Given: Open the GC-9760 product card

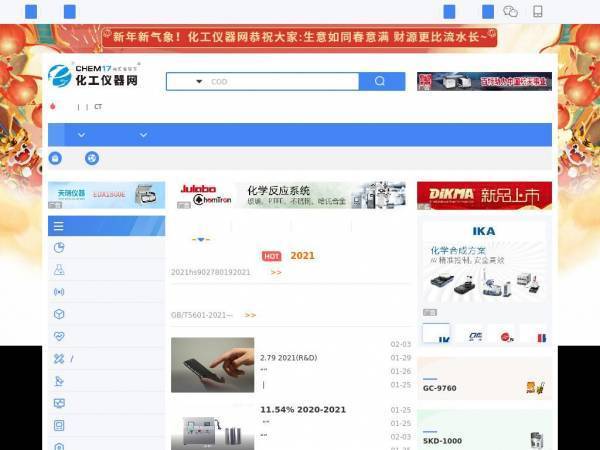Looking at the screenshot, I should click(x=484, y=378).
